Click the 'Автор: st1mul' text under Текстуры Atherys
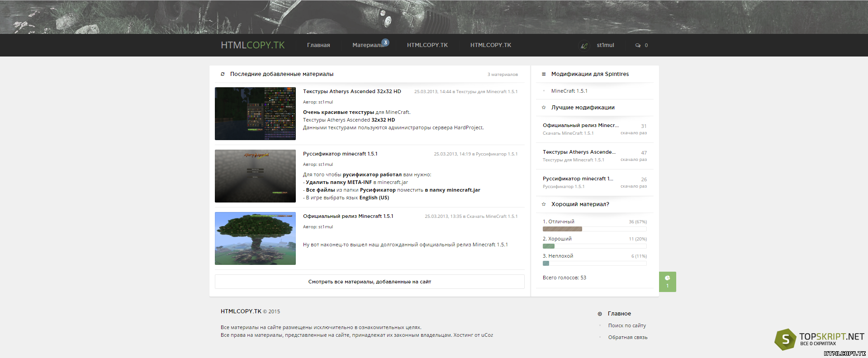The height and width of the screenshot is (358, 868). pos(318,102)
